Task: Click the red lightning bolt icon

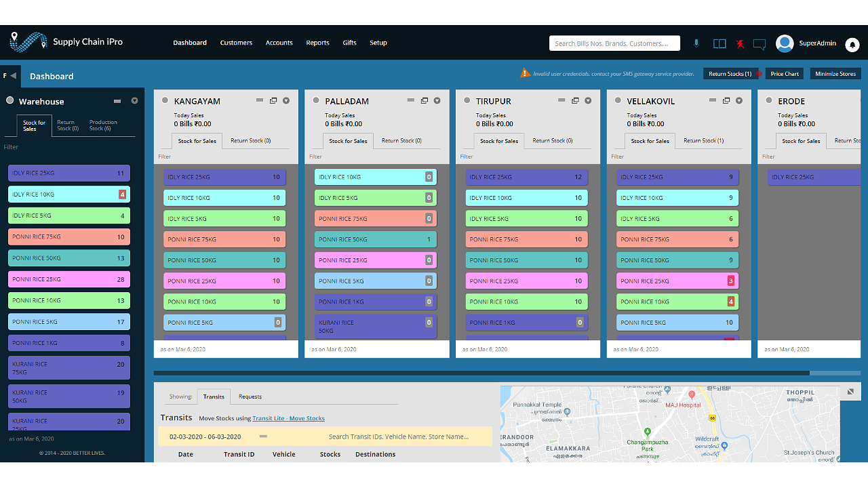Action: 740,43
